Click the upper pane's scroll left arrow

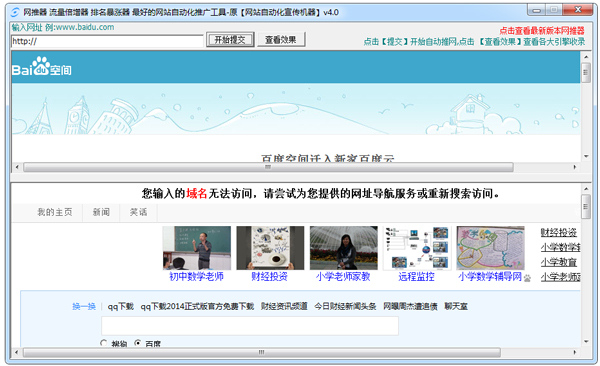[x=17, y=167]
